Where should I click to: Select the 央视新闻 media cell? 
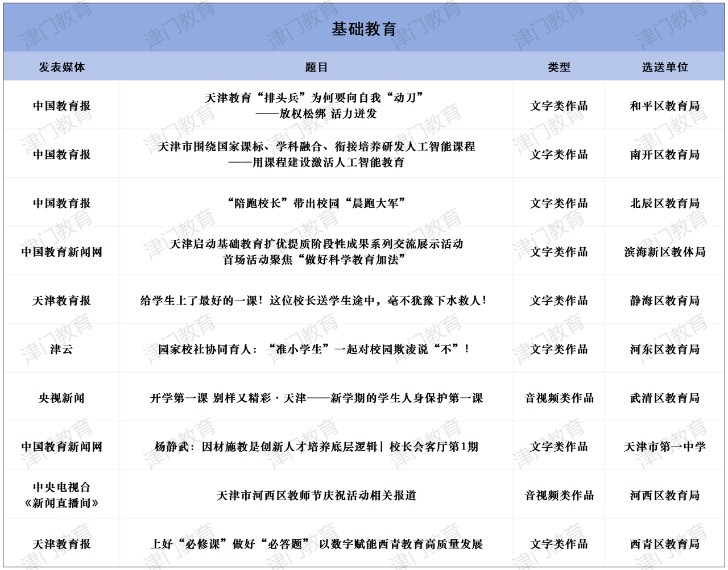point(61,398)
